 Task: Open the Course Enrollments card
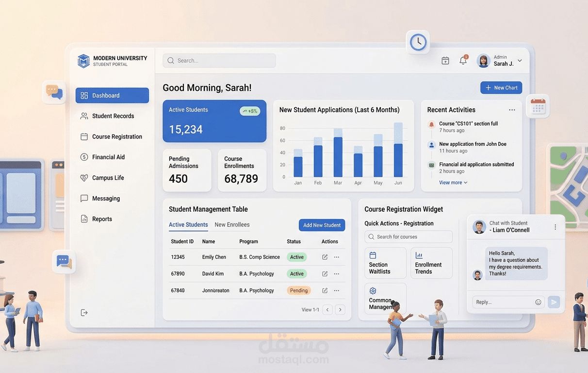(242, 170)
